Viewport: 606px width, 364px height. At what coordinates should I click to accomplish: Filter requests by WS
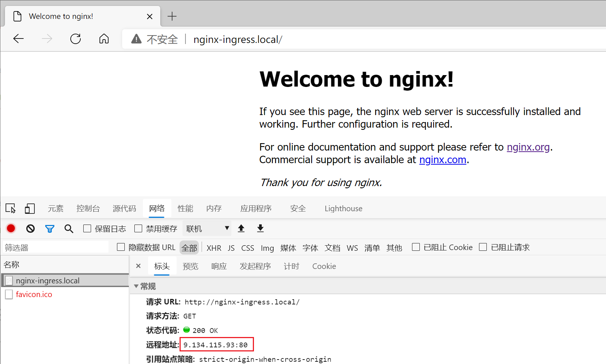point(352,248)
